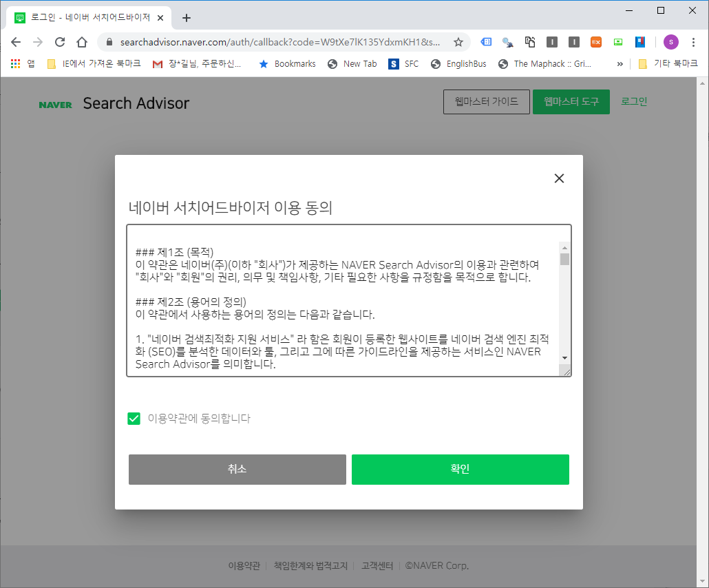
Task: Confirm with the green '확인' button
Action: [x=461, y=470]
